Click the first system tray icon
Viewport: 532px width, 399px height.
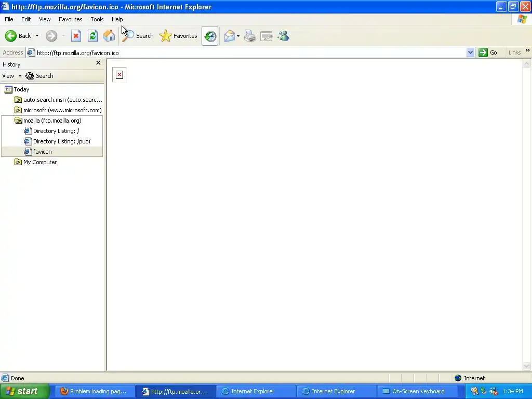(474, 391)
